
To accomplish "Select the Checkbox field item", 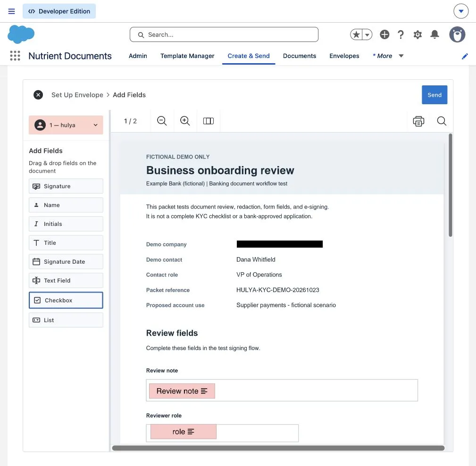I will tap(66, 300).
